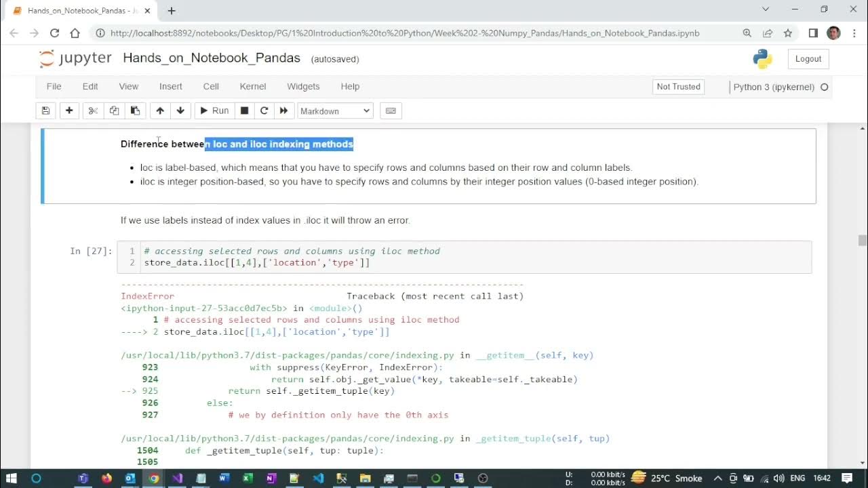Click the page vertical scrollbar thumb
The image size is (868, 488).
tap(862, 240)
